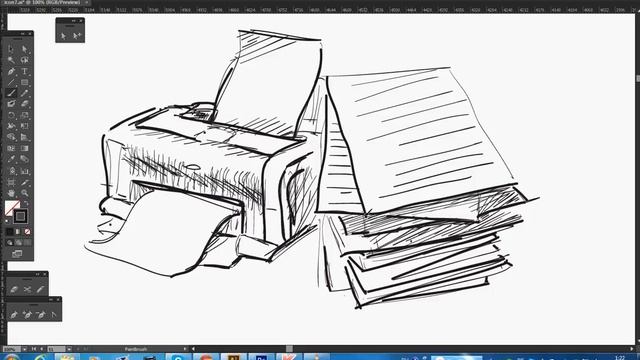Select the Width tool
Image resolution: width=640 pixels, height=360 pixels.
pos(11,126)
